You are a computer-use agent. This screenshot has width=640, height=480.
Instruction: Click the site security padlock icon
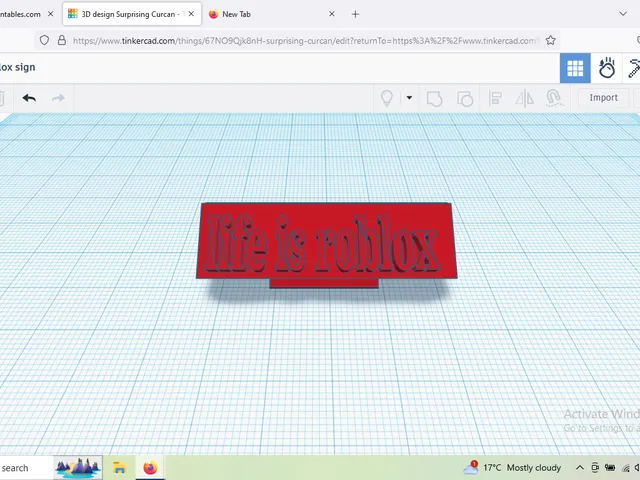62,40
